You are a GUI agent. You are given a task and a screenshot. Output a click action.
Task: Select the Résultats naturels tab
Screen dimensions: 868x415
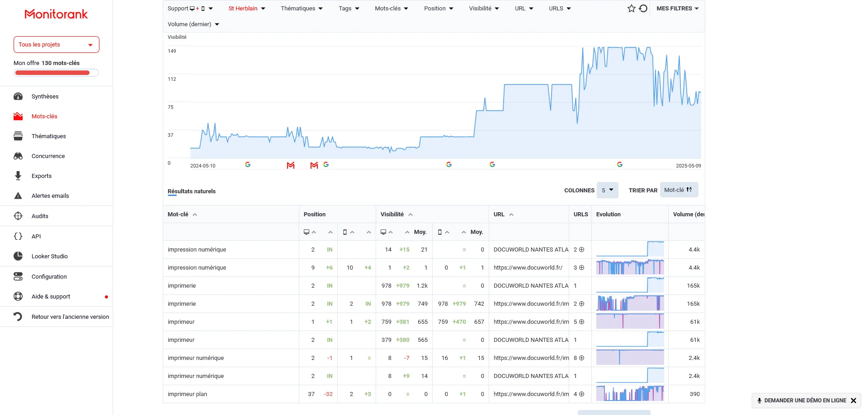click(192, 191)
